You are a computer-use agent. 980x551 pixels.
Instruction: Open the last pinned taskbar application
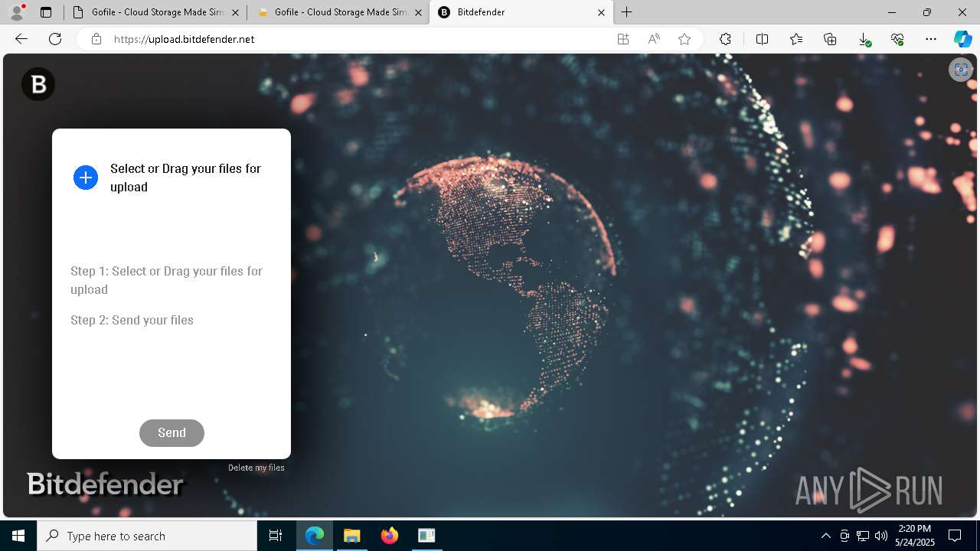pos(426,536)
